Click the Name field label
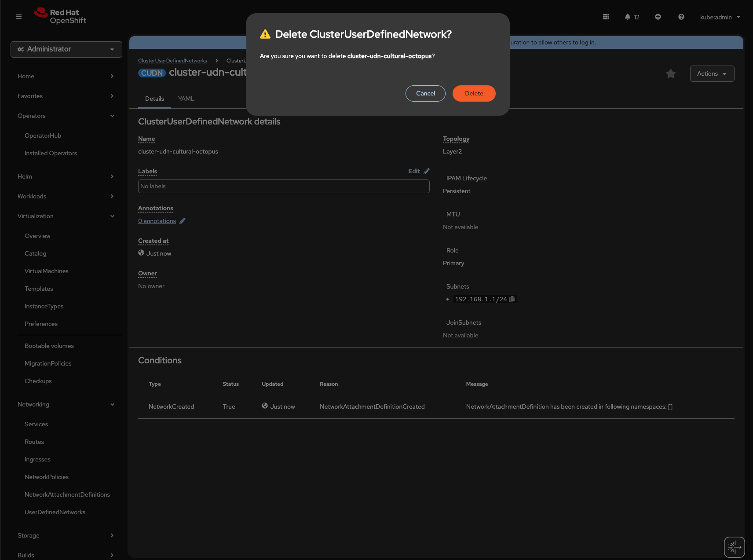Image resolution: width=753 pixels, height=560 pixels. [146, 139]
